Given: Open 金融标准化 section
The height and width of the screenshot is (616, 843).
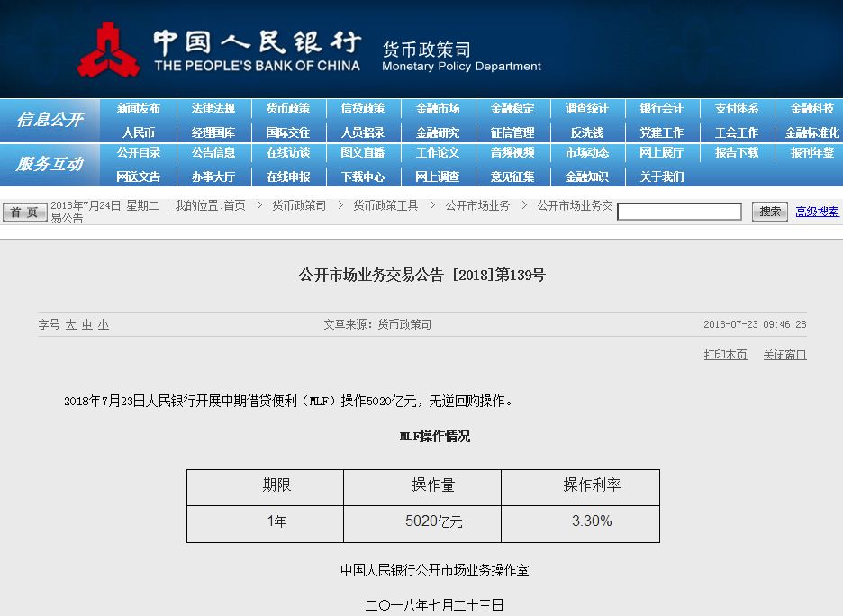Looking at the screenshot, I should 811,132.
